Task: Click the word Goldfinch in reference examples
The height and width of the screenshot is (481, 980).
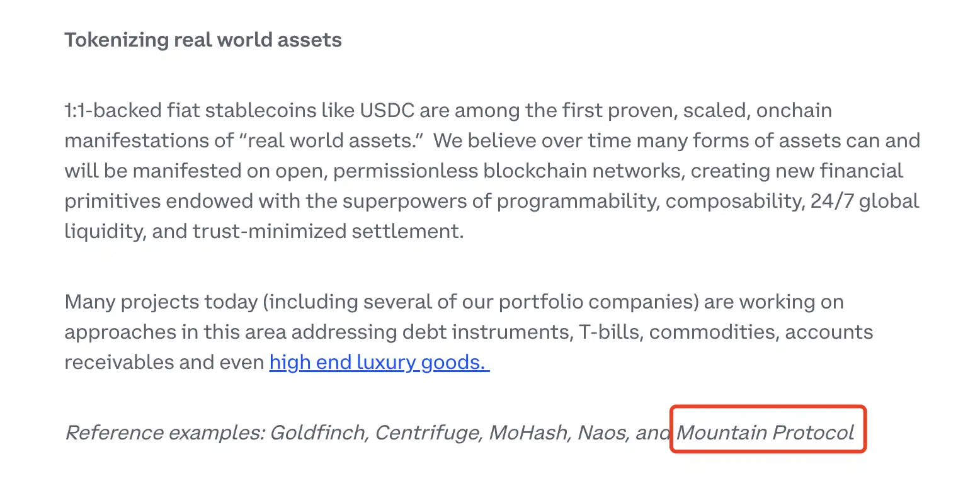Action: click(318, 433)
